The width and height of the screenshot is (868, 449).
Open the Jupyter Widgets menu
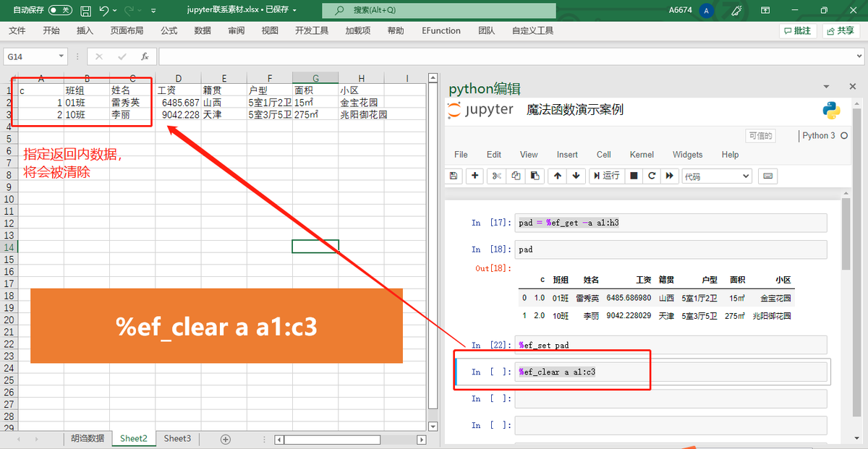click(687, 155)
